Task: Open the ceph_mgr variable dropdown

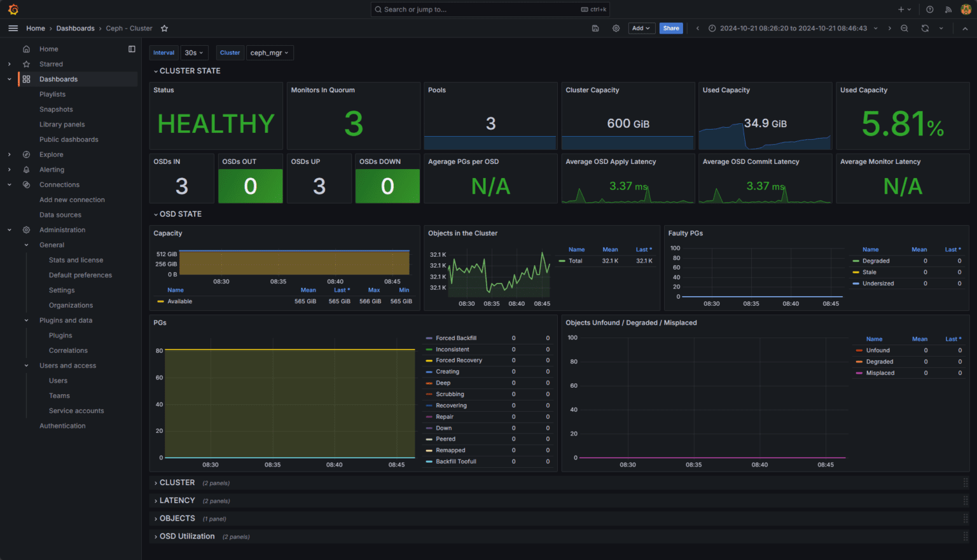Action: [x=270, y=52]
